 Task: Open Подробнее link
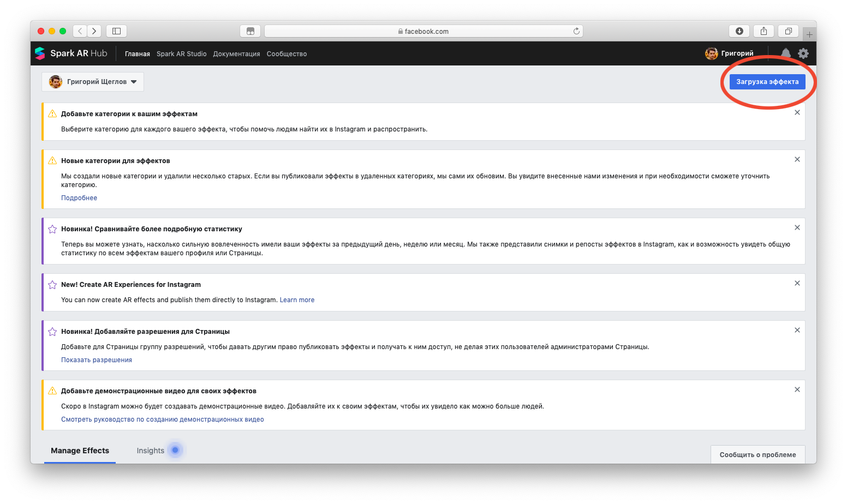click(79, 198)
